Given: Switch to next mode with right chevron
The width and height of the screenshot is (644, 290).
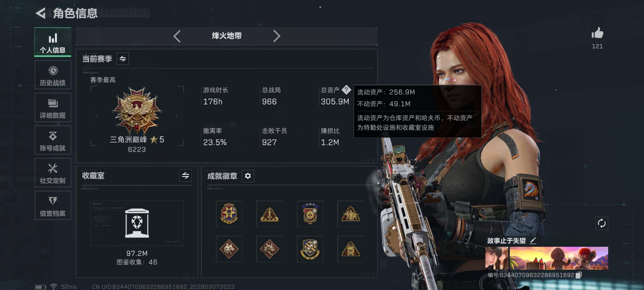Looking at the screenshot, I should pos(276,36).
